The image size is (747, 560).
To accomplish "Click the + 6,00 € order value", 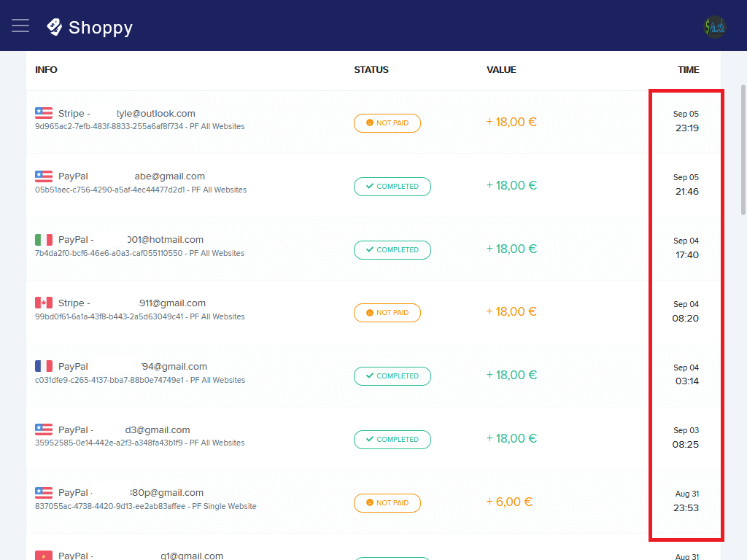I will 509,502.
